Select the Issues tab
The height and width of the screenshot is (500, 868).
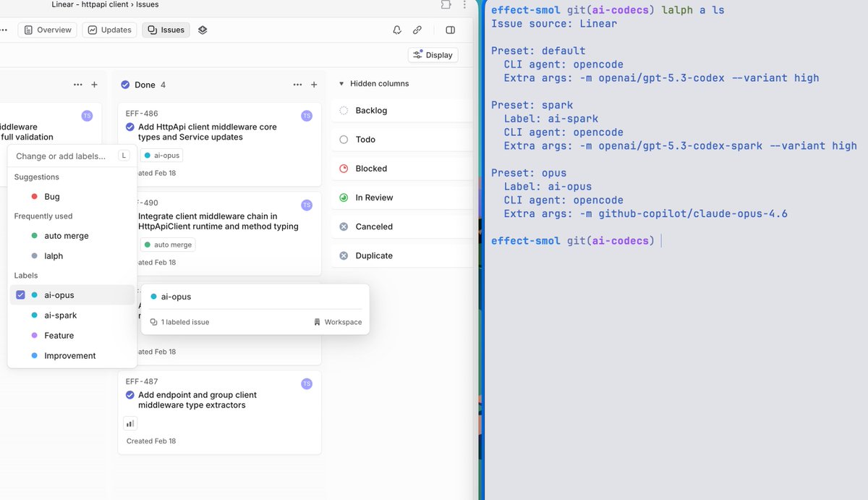[166, 30]
